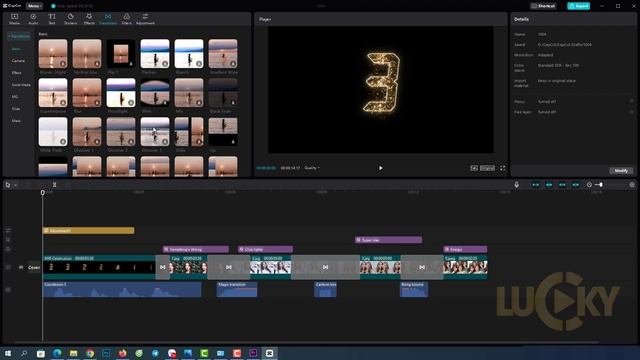This screenshot has height=360, width=640.
Task: Toggle the audio track control icon
Action: click(8, 289)
